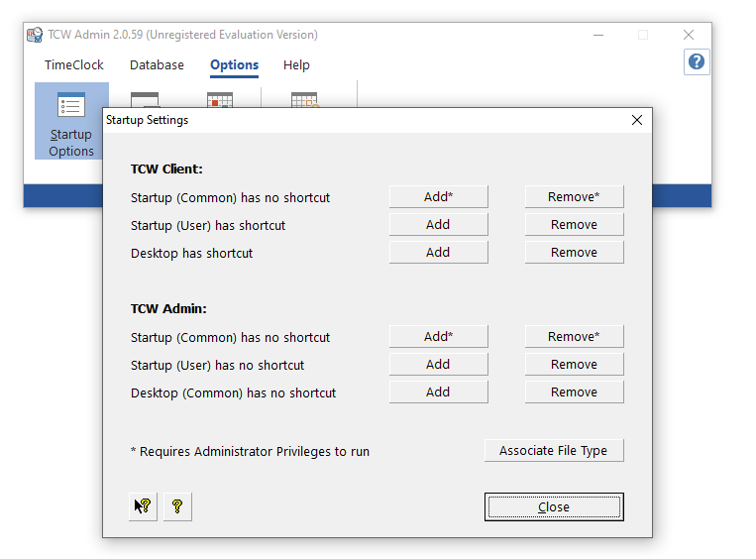756x559 pixels.
Task: Click the yellow question mark help button
Action: coord(177,506)
